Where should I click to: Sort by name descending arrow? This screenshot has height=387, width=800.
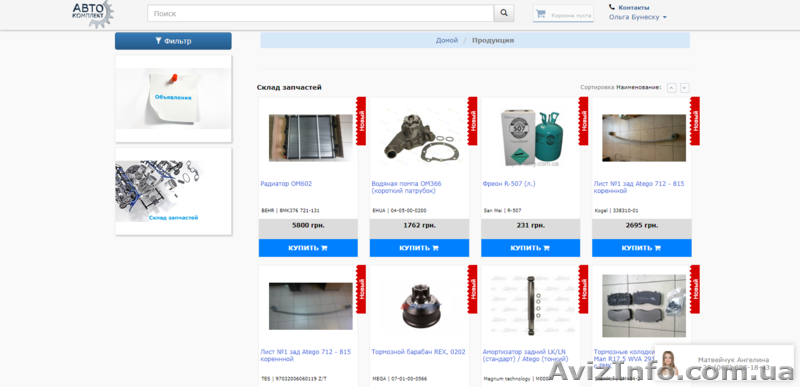[685, 88]
